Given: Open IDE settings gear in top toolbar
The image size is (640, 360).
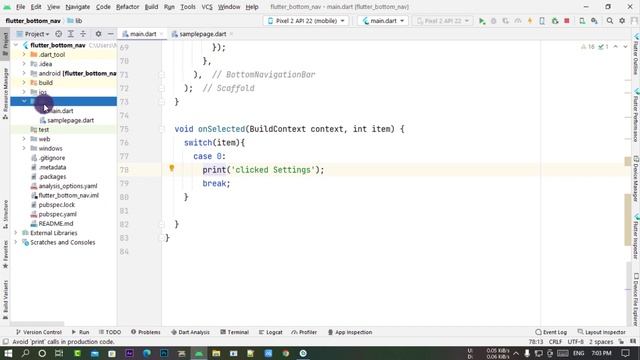Looking at the screenshot, I should tap(622, 21).
